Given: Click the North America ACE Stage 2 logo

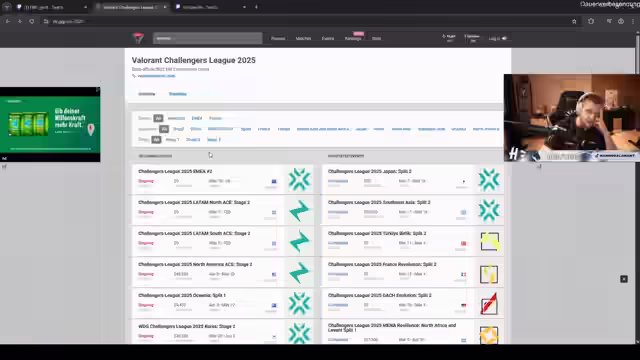Looking at the screenshot, I should (299, 272).
